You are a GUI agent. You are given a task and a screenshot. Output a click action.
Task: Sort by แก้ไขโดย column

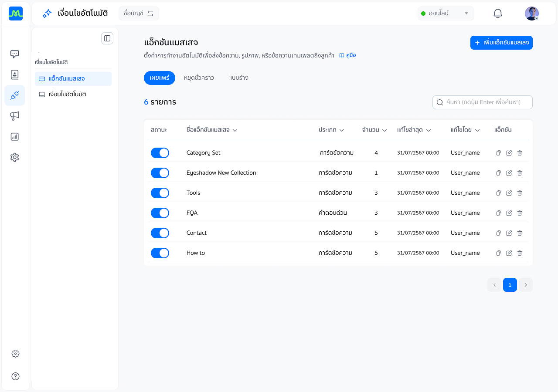click(465, 130)
